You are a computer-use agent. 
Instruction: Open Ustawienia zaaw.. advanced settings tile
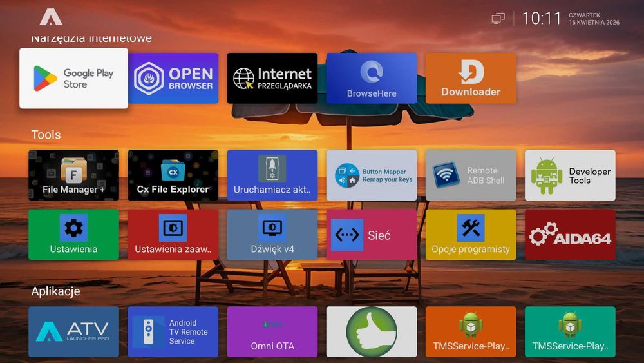pos(173,235)
